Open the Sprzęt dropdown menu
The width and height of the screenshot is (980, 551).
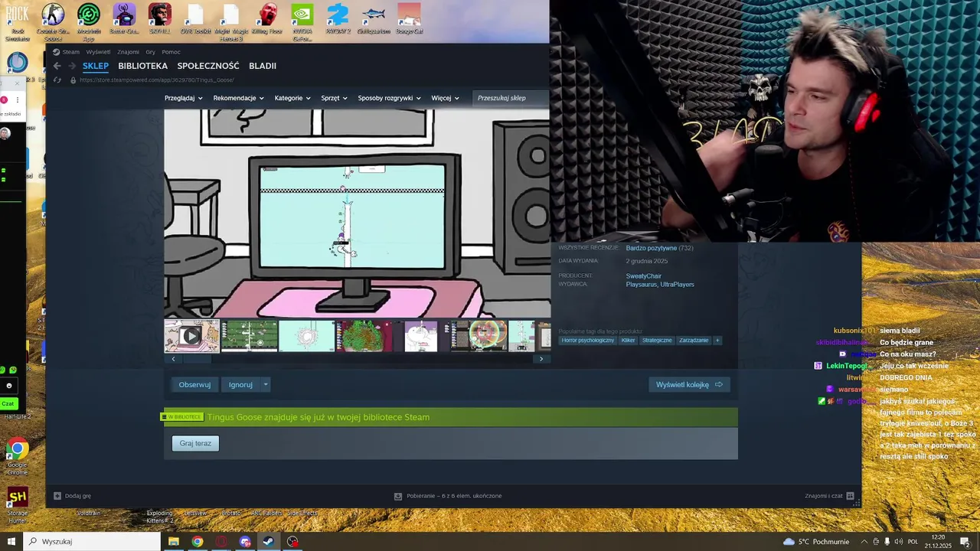point(335,98)
